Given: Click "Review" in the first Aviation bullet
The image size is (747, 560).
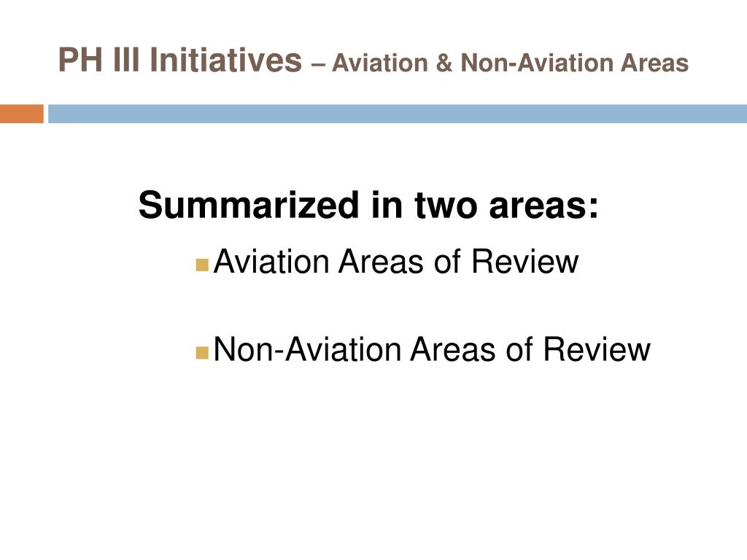Looking at the screenshot, I should 525,262.
